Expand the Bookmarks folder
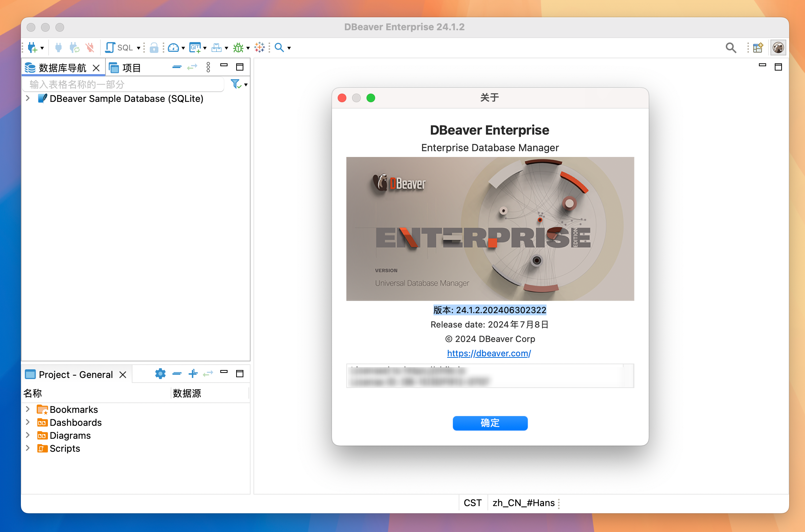This screenshot has height=532, width=805. 28,409
